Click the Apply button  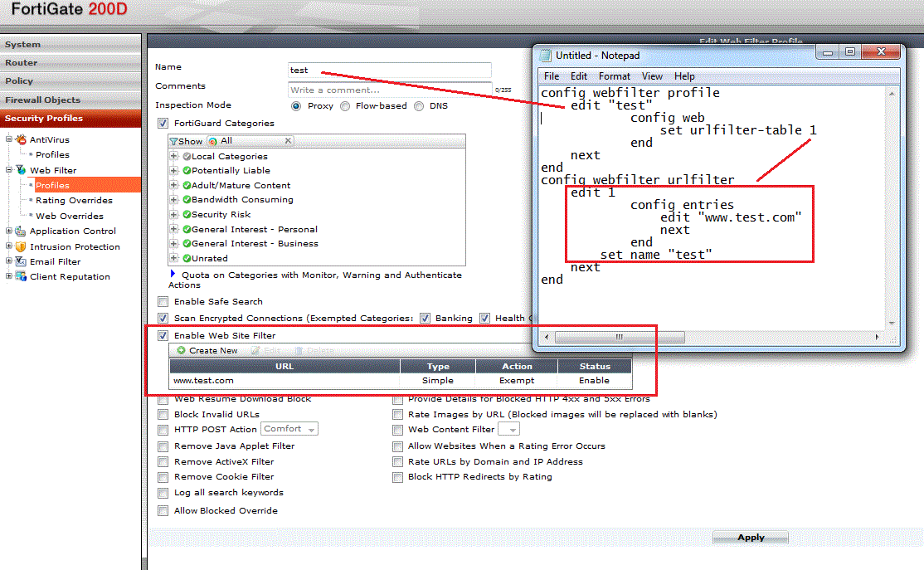750,538
